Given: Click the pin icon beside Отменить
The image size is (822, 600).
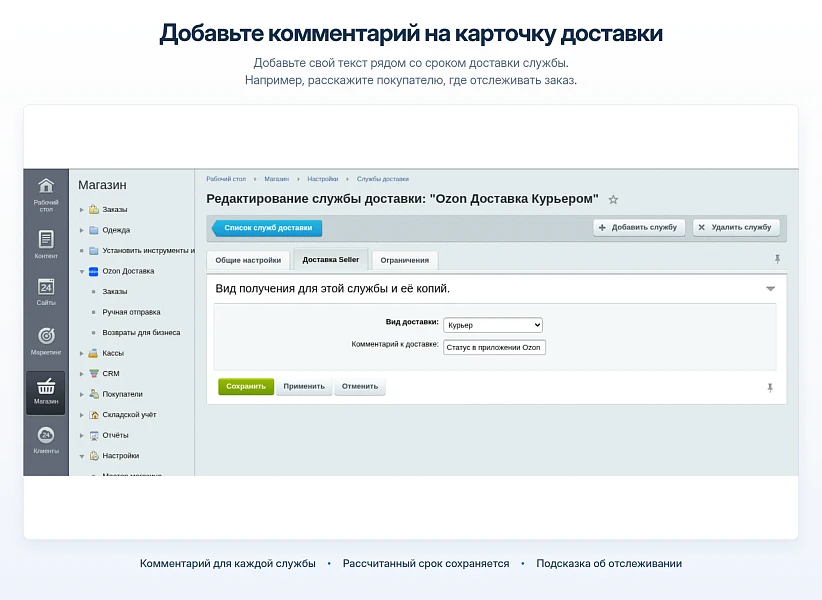Looking at the screenshot, I should (770, 388).
